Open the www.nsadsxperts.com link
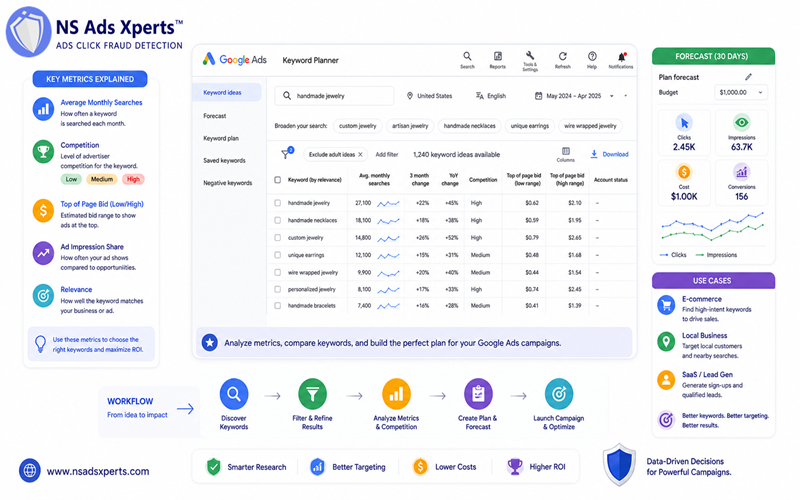The image size is (800, 500). pyautogui.click(x=98, y=471)
